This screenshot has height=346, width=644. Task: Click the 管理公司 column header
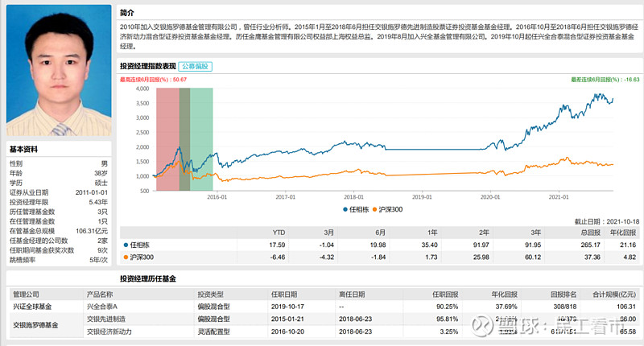[26, 295]
